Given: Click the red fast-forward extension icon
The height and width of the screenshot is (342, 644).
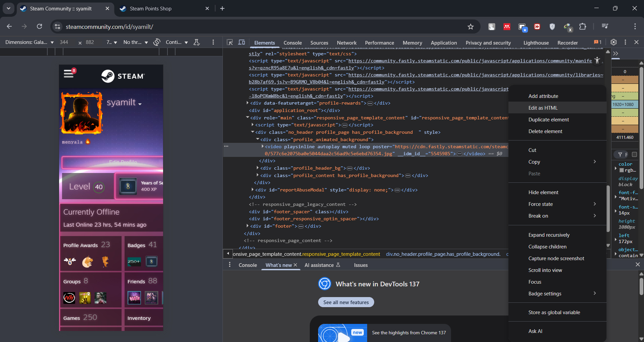Looking at the screenshot, I should click(x=537, y=26).
